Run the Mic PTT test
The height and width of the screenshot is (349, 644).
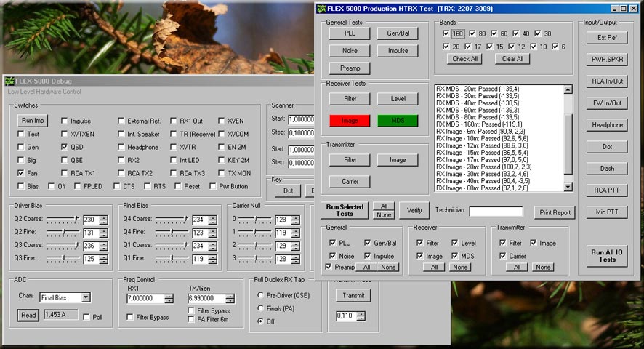pos(607,212)
